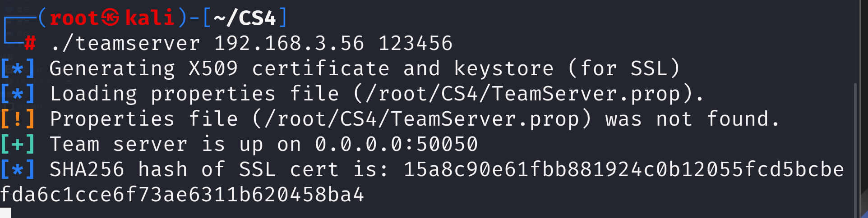This screenshot has height=218, width=868.
Task: Click the ~/CS4 directory in the prompt
Action: coord(245,18)
